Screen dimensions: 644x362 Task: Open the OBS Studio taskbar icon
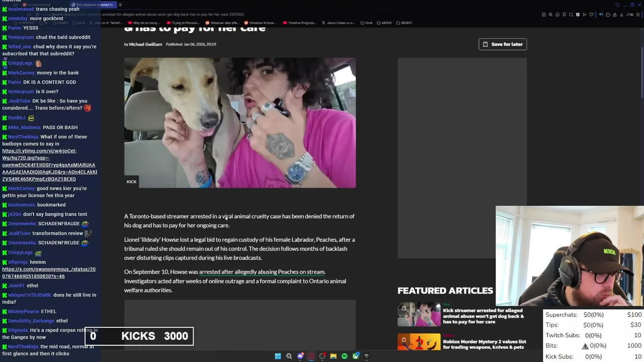(323, 356)
